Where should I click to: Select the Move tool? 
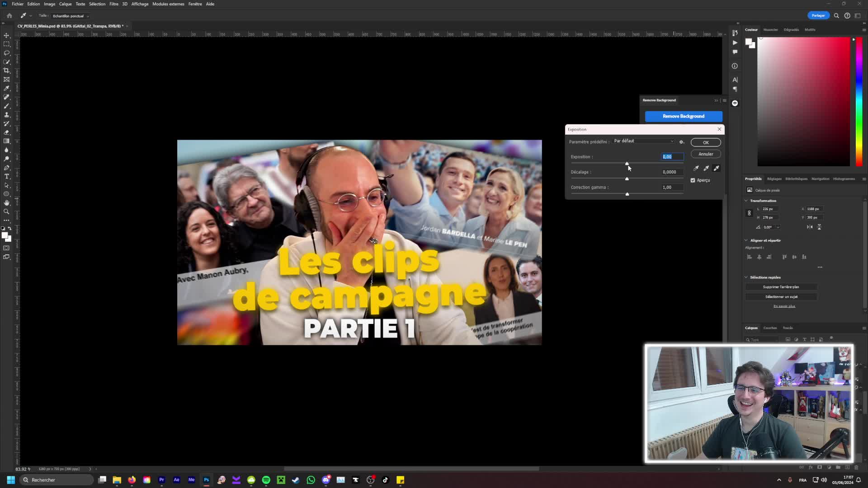point(6,35)
